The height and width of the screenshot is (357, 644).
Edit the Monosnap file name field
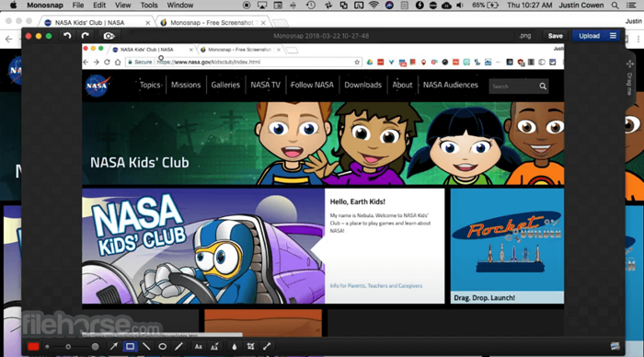[x=321, y=36]
